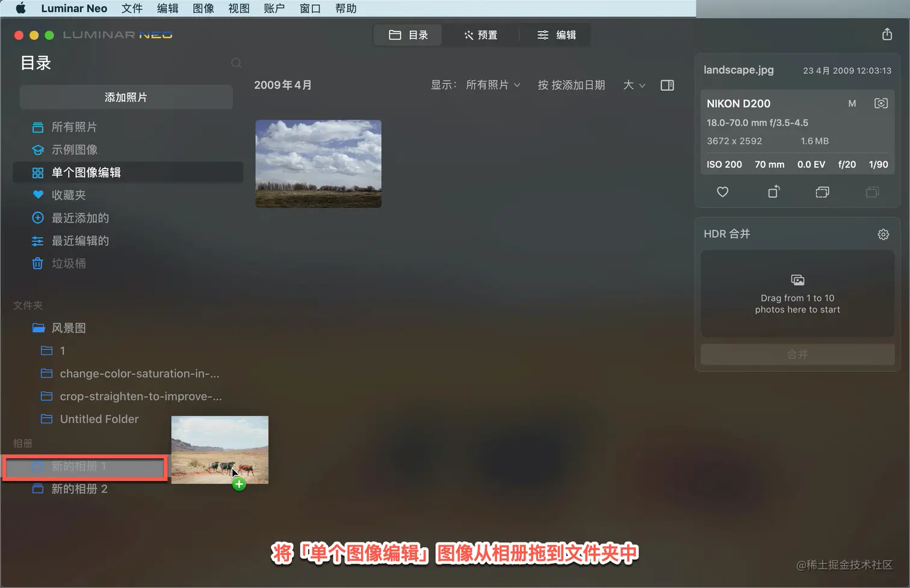This screenshot has height=588, width=910.
Task: Open the 按添加日期 sort menu
Action: 571,85
